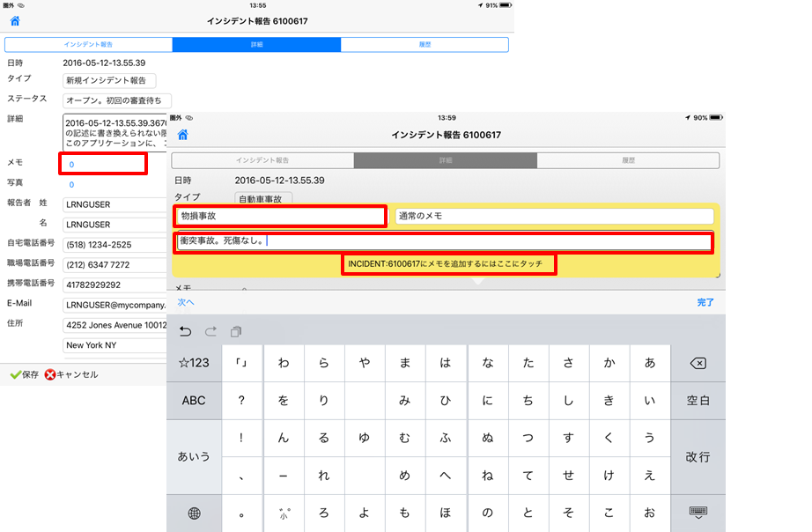Screen dimensions: 812x532
Task: Tap the globe language key
Action: (194, 513)
